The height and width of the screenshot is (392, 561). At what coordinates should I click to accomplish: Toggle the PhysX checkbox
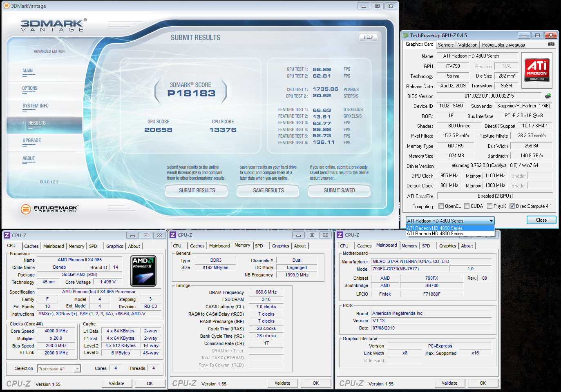coord(489,206)
